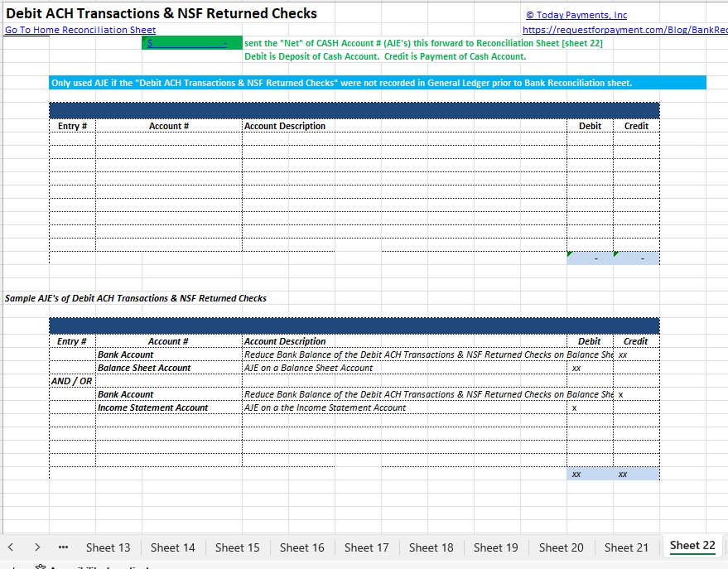Go to the Sheet 21 tab
728x569 pixels.
[x=626, y=547]
